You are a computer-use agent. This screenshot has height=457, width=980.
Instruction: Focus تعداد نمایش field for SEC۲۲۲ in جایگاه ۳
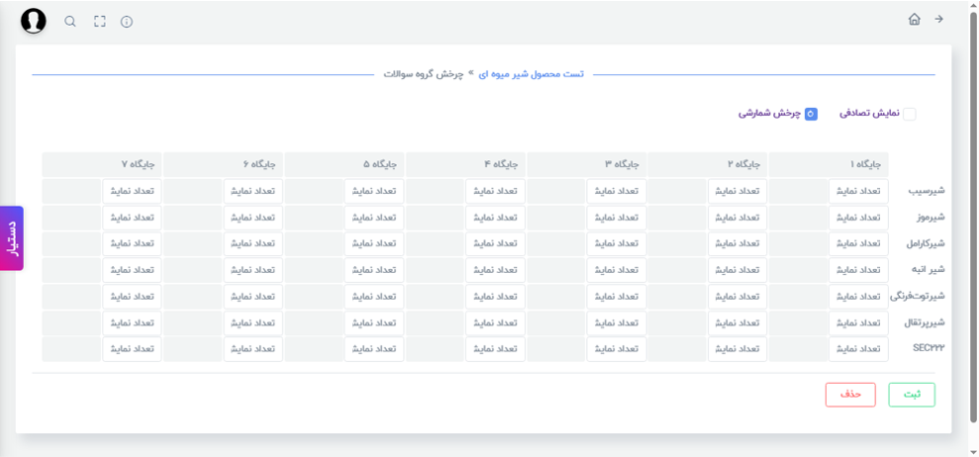pyautogui.click(x=617, y=349)
